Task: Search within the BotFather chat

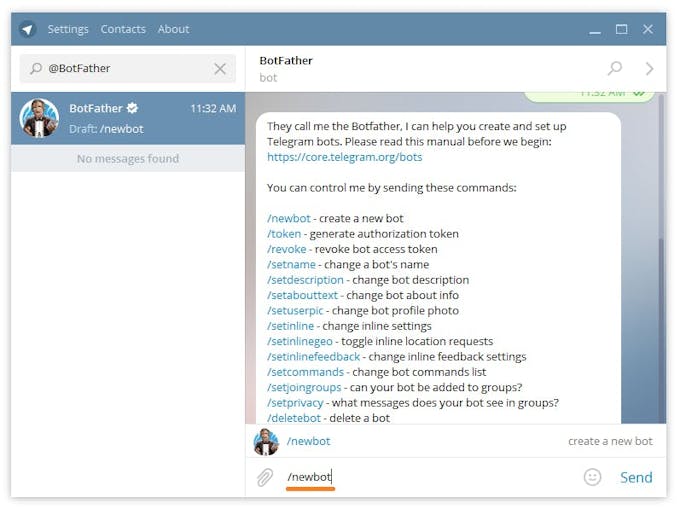Action: tap(615, 68)
